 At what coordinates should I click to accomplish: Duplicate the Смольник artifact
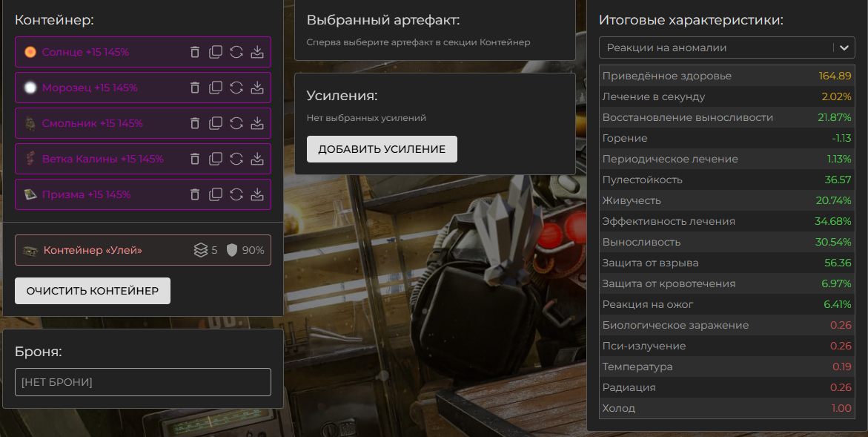click(x=216, y=123)
